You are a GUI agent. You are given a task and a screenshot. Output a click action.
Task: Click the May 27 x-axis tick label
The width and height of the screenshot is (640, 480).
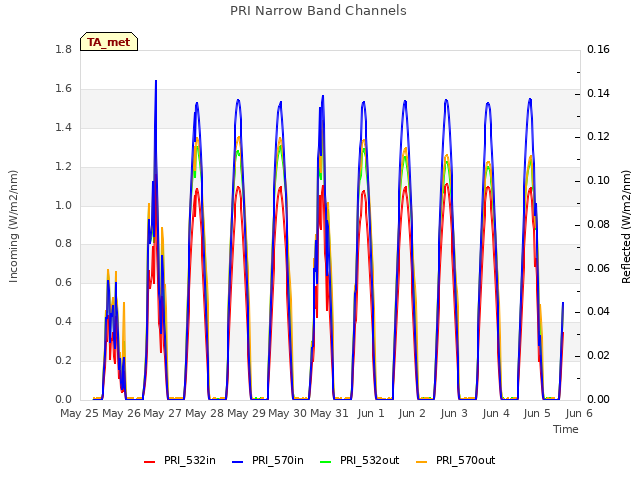tap(162, 413)
